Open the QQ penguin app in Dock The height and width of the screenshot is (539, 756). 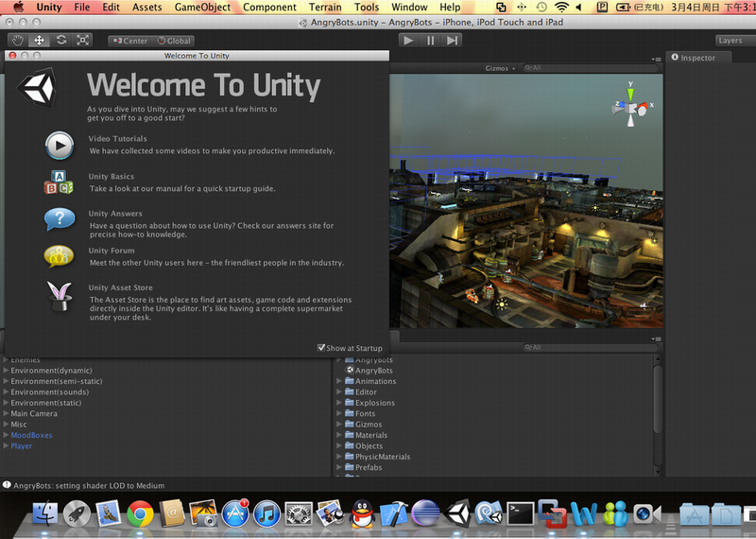(x=362, y=513)
